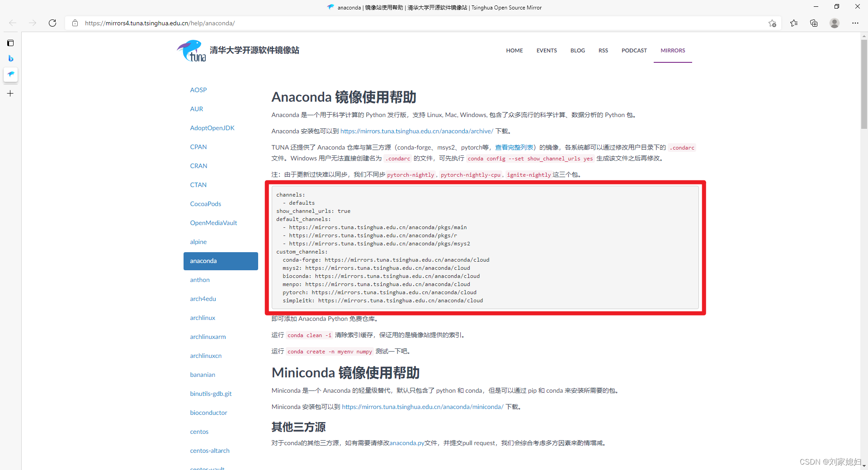Click the user profile avatar

[x=835, y=23]
